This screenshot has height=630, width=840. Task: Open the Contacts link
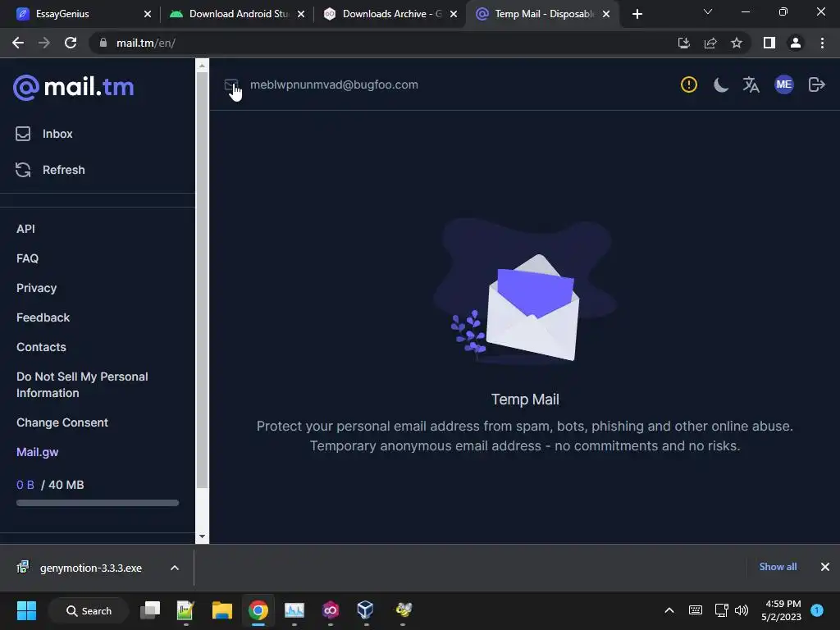coord(41,347)
